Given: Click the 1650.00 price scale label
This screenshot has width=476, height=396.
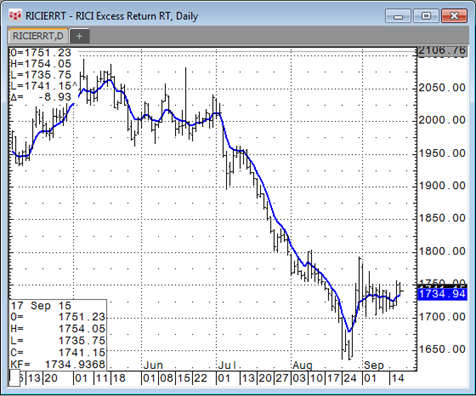Looking at the screenshot, I should pyautogui.click(x=442, y=349).
